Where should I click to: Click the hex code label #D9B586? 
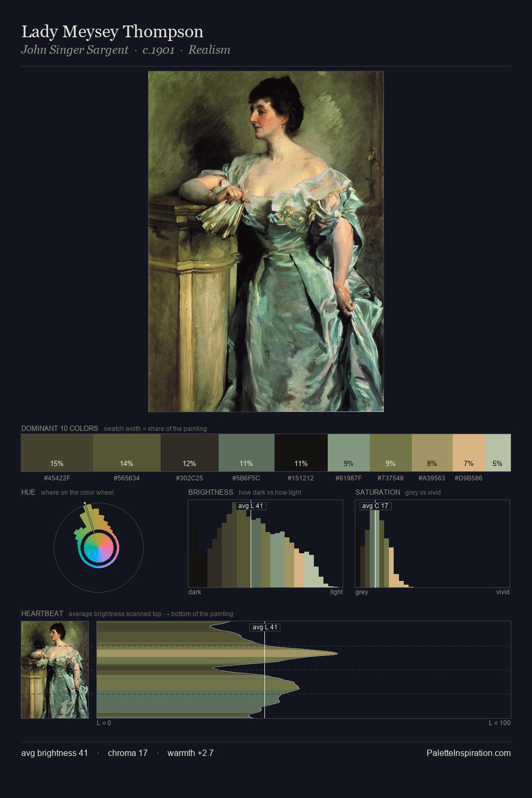point(469,478)
